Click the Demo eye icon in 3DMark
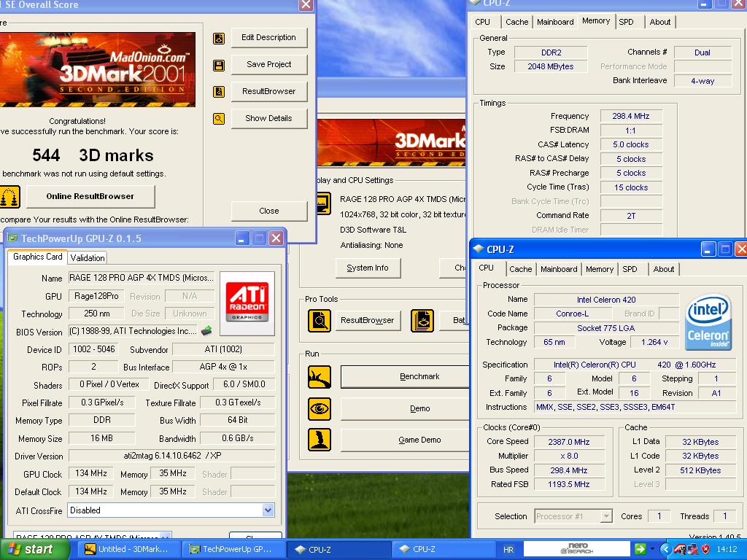Image resolution: width=747 pixels, height=560 pixels. pos(320,408)
